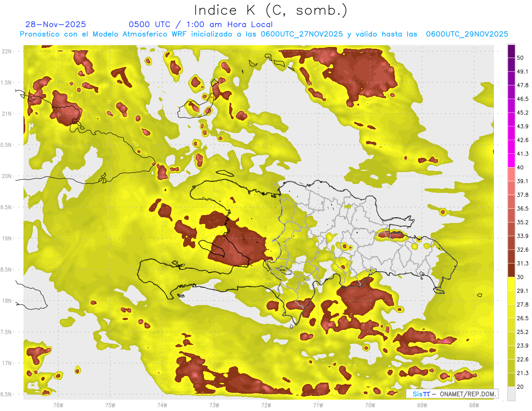Click the longitude label "76W"
Viewport: 532px width, 411px height.
(x=58, y=405)
